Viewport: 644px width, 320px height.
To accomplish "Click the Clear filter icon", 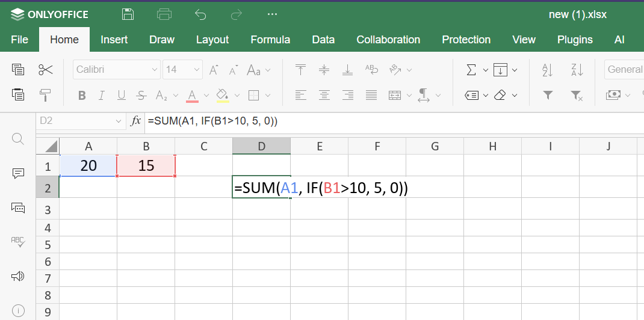I will click(x=577, y=96).
